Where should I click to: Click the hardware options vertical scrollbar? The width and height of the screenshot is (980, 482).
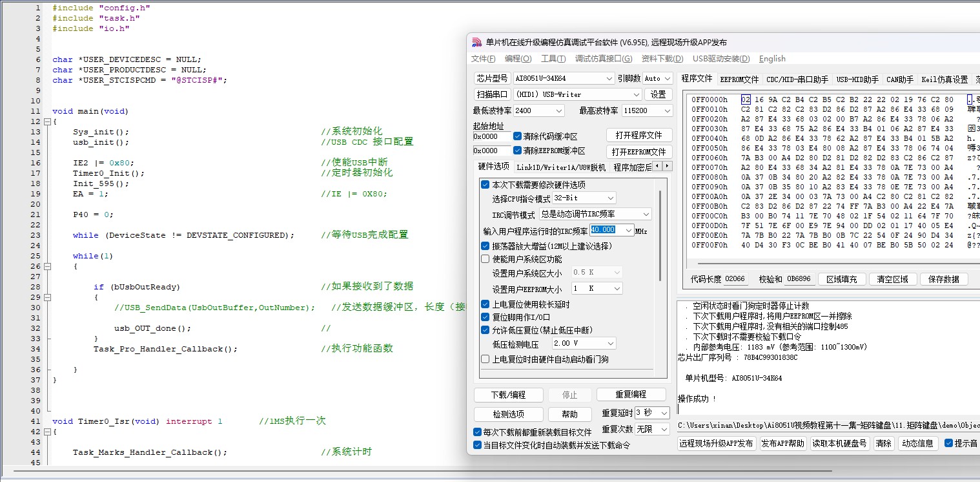660,236
